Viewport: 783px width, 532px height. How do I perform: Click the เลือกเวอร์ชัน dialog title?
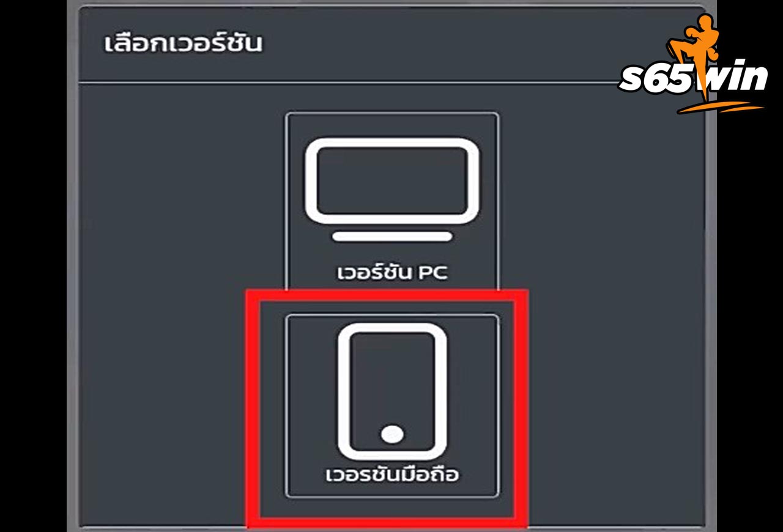184,45
